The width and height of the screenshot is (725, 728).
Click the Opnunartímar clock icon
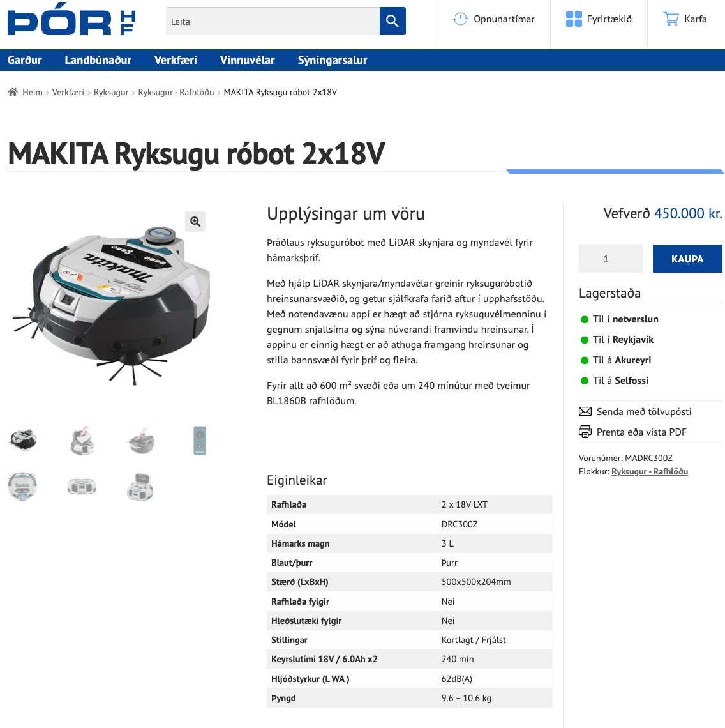point(460,19)
